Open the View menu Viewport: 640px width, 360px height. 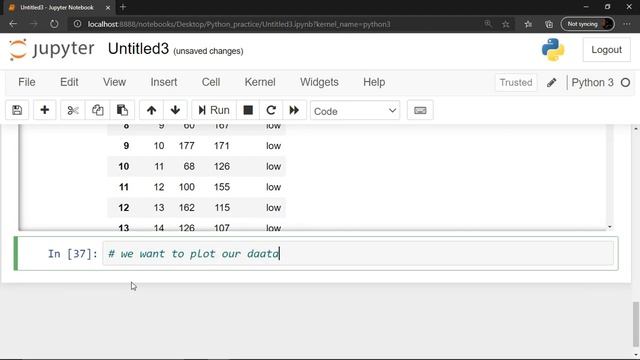point(114,82)
